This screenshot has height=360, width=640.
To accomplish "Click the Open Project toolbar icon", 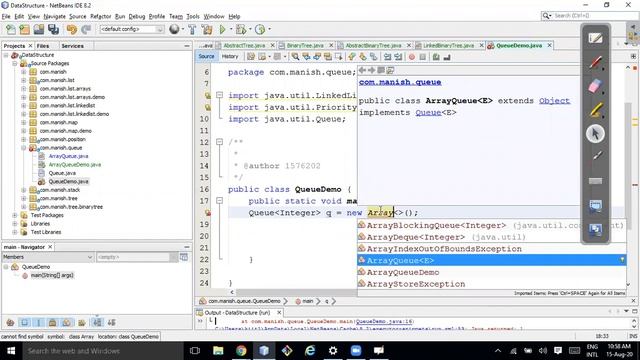I will tap(39, 29).
